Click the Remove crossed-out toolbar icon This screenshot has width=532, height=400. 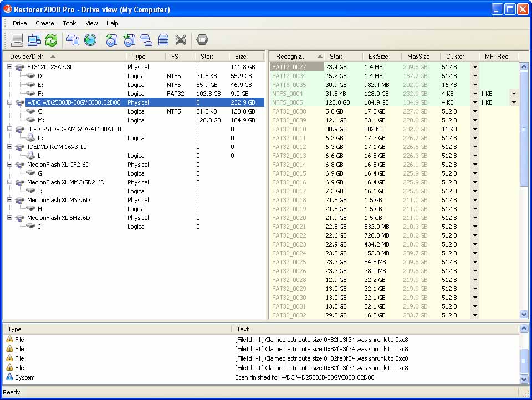click(181, 40)
